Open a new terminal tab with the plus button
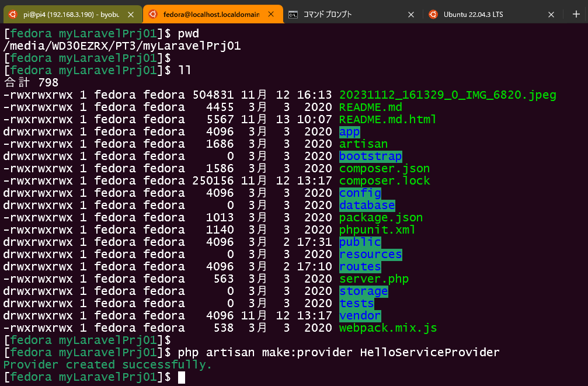The image size is (588, 386). coord(575,13)
